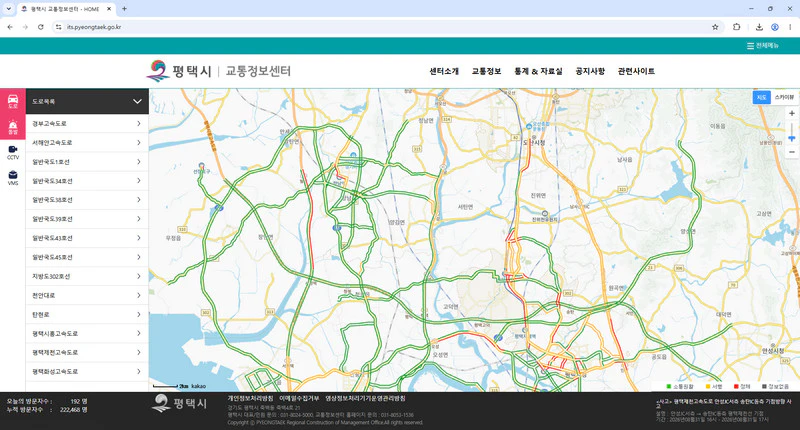Go back in browser history
Viewport: 800px width, 430px height.
(10, 27)
